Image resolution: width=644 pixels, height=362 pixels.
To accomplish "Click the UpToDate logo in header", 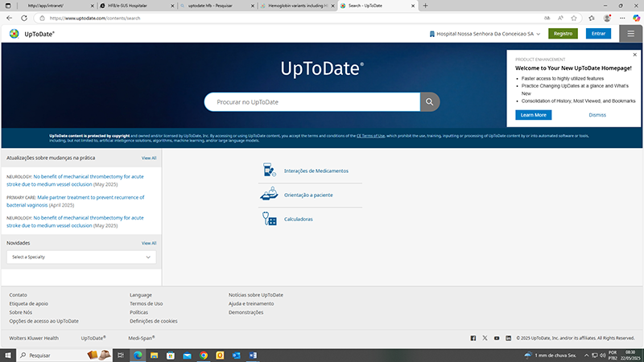I will pyautogui.click(x=32, y=34).
